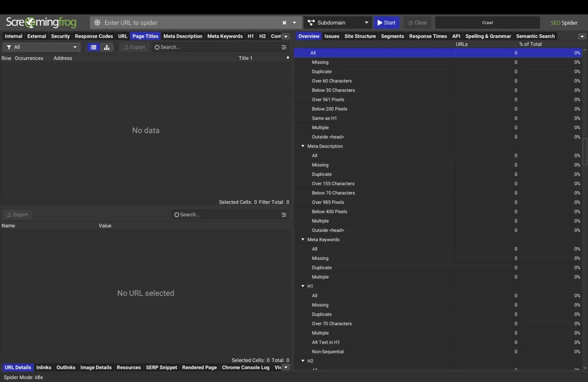Open the Rendered Page bottom tab

coord(199,368)
